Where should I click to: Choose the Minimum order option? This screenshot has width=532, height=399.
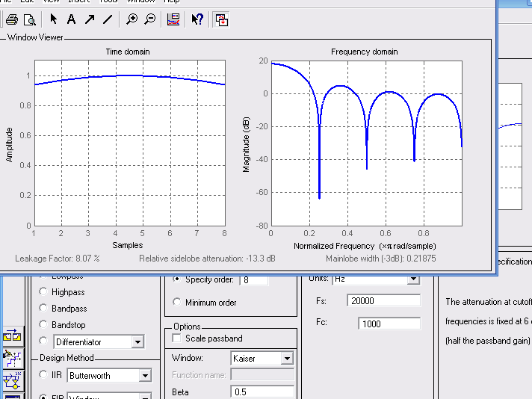pos(177,303)
